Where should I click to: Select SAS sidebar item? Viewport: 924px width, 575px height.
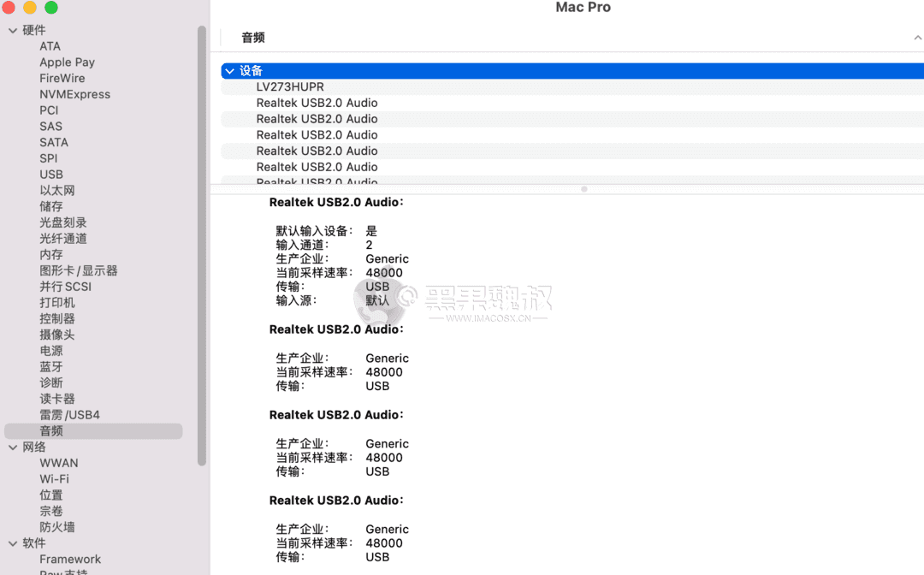[x=50, y=126]
